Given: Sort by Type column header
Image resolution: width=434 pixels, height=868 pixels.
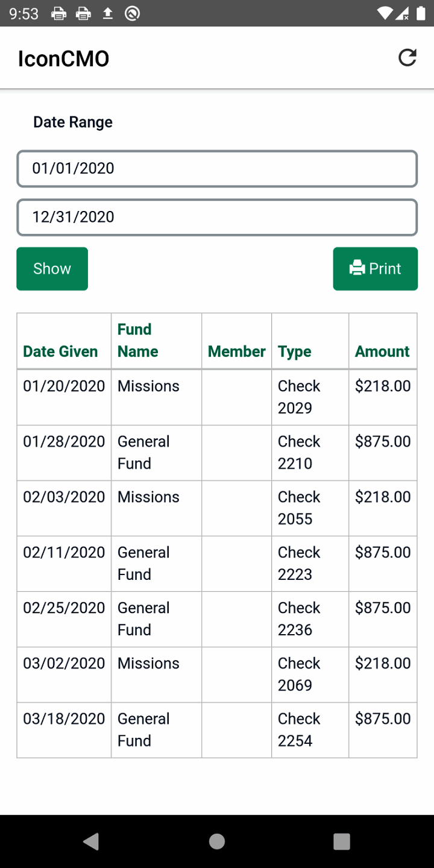Looking at the screenshot, I should point(295,351).
